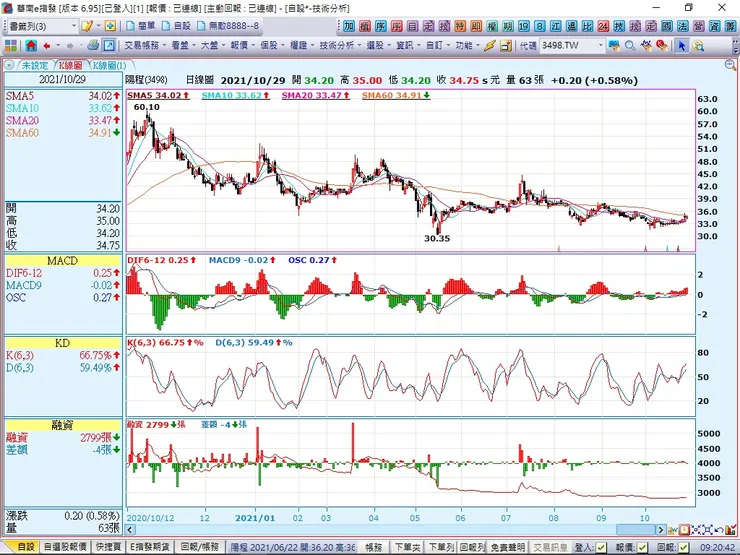
Task: Switch to the 未設定 tab
Action: click(35, 65)
